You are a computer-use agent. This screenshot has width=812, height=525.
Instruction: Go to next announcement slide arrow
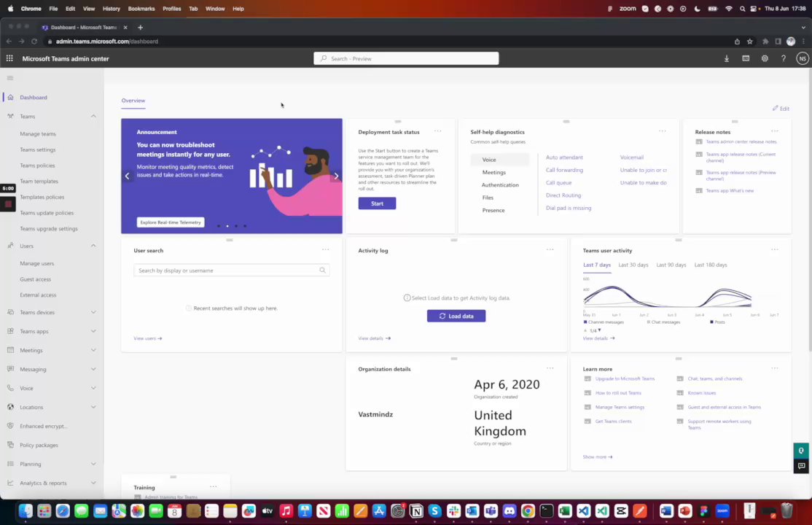click(336, 176)
